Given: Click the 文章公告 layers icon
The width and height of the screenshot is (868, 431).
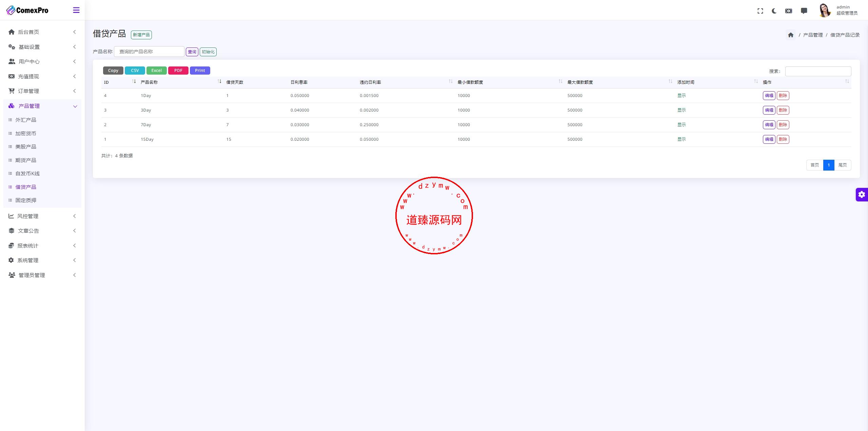Looking at the screenshot, I should pos(12,231).
